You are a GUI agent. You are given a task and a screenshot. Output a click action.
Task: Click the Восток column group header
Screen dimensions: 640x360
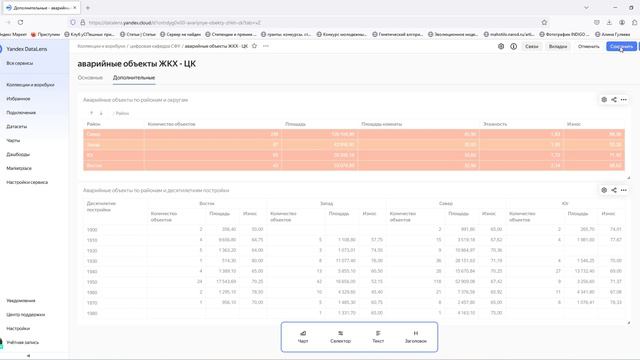[x=207, y=203]
